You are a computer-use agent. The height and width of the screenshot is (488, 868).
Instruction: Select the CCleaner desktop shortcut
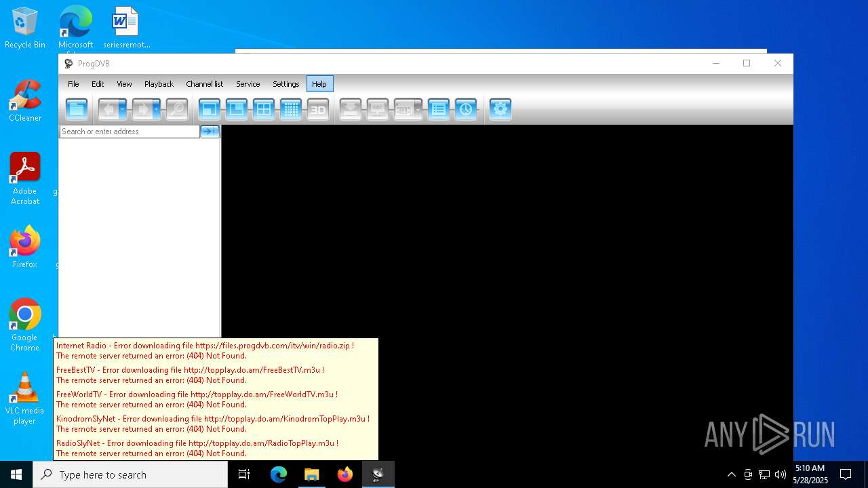pos(25,101)
